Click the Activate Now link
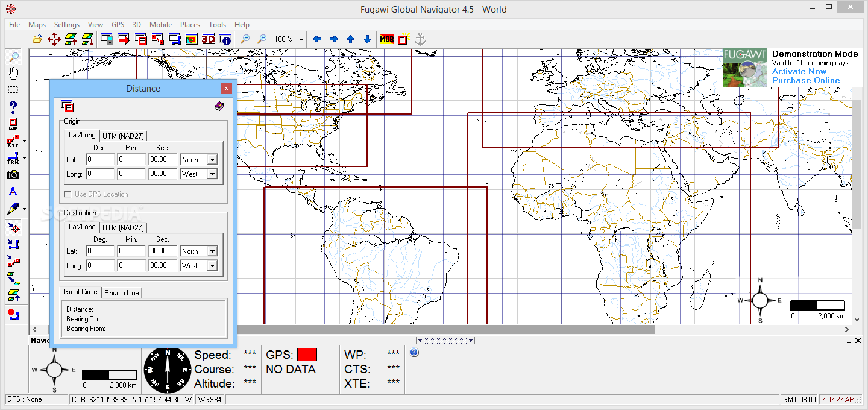 coord(799,71)
